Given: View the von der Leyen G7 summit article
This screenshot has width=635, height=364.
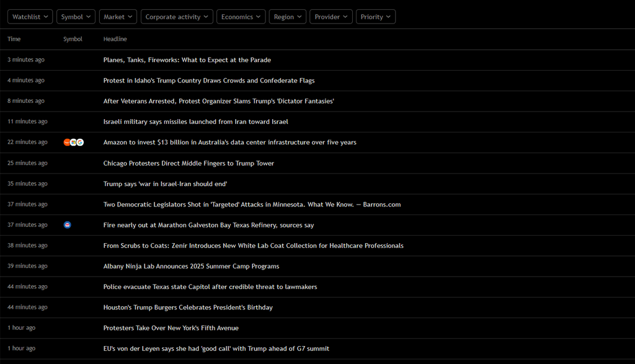Looking at the screenshot, I should tap(216, 348).
